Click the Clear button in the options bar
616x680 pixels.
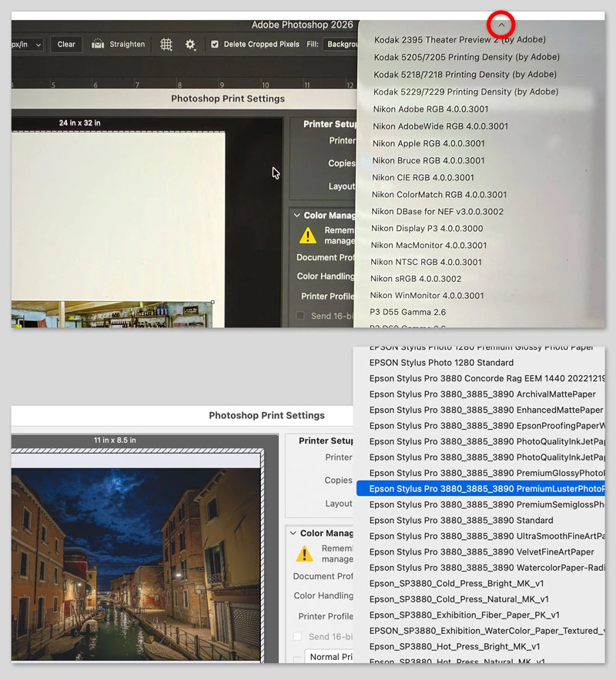66,44
